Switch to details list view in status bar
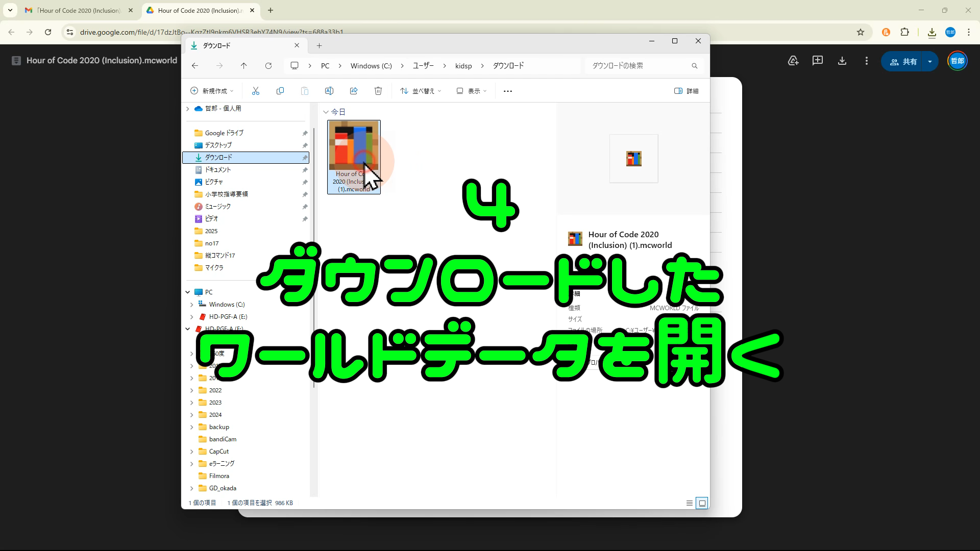 pos(690,503)
